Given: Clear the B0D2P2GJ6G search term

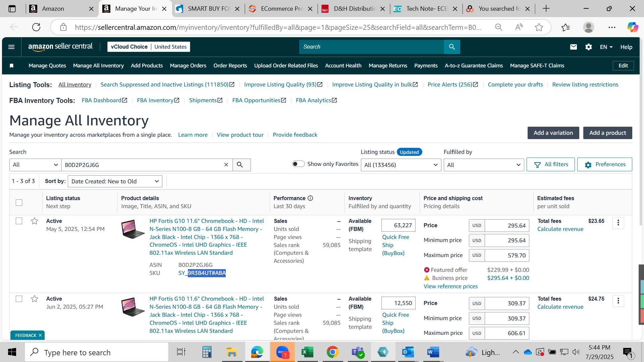Looking at the screenshot, I should [226, 165].
